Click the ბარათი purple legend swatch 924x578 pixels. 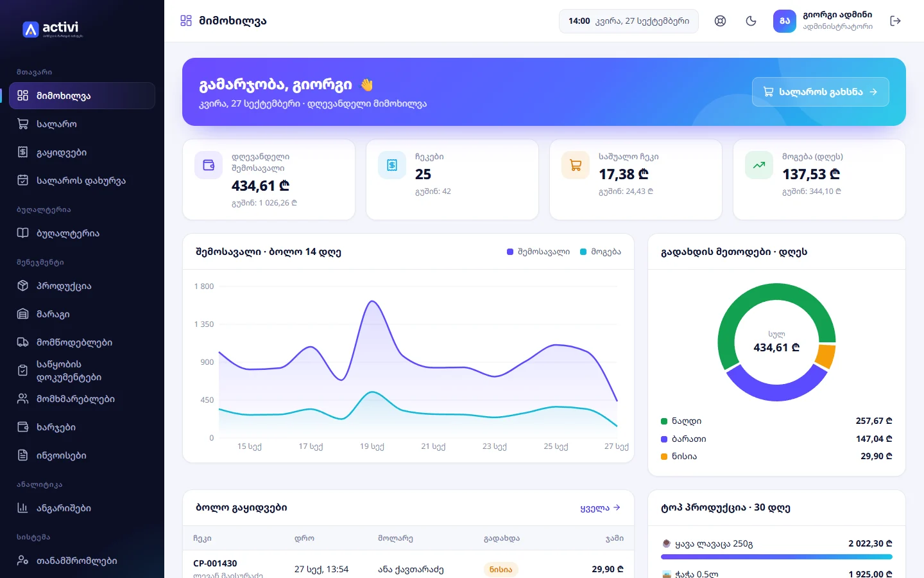(x=664, y=439)
